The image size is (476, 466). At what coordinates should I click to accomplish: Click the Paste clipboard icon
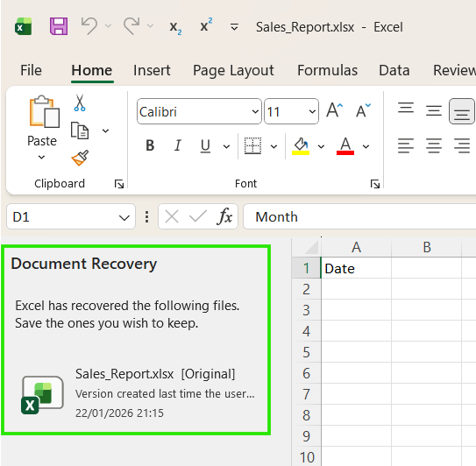click(x=44, y=111)
